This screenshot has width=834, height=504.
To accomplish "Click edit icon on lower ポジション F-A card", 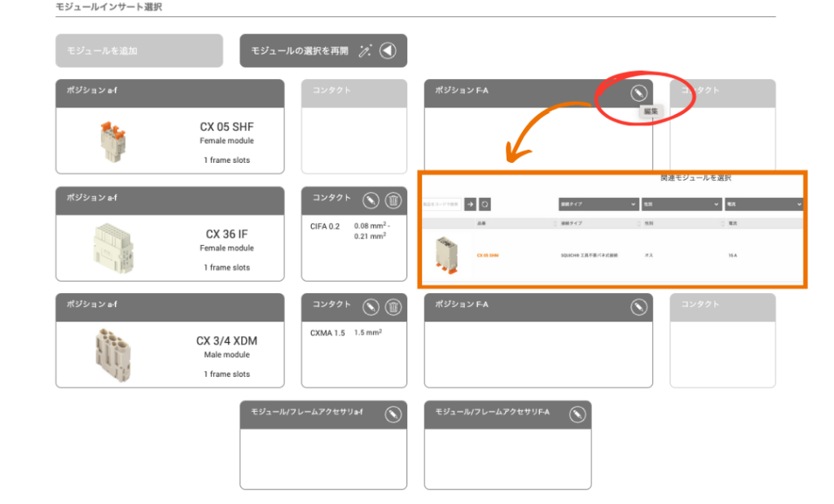I will pos(639,307).
